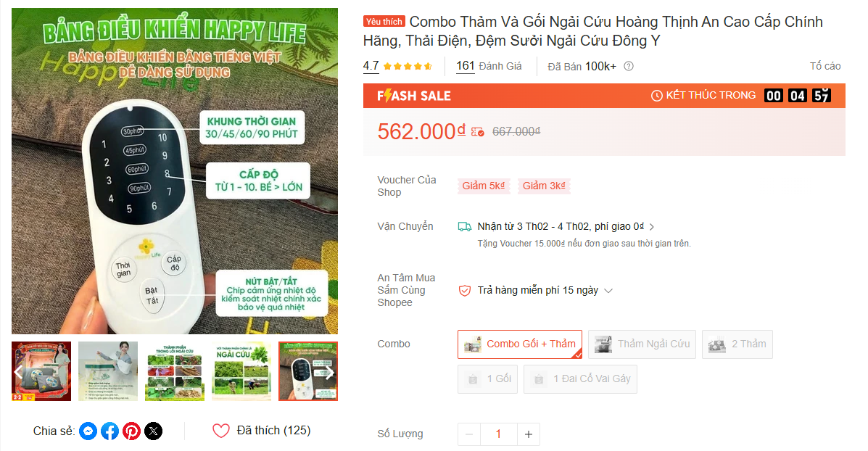Select the Thảm Ngải Cứu option
The width and height of the screenshot is (868, 451).
[x=642, y=344]
